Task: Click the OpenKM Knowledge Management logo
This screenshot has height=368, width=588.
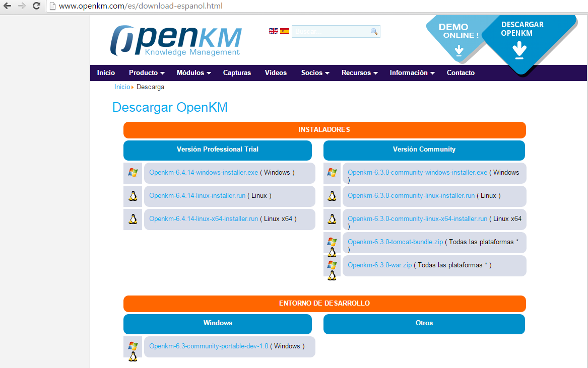Action: (x=176, y=41)
